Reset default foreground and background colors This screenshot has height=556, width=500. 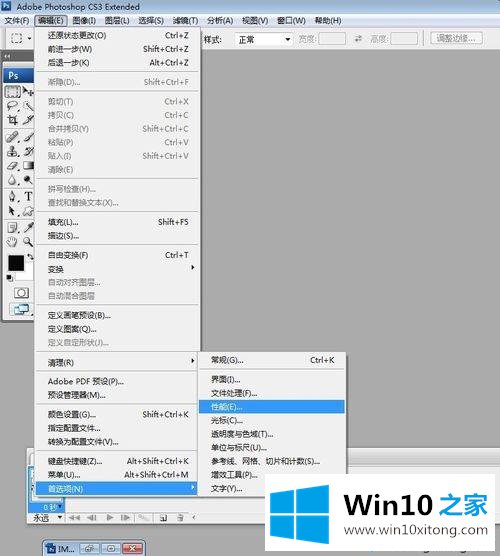[10, 278]
